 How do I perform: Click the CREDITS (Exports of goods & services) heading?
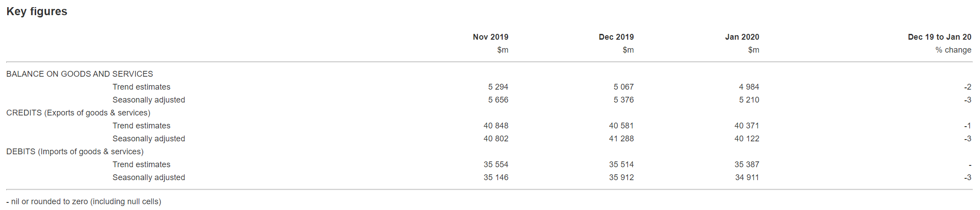78,113
